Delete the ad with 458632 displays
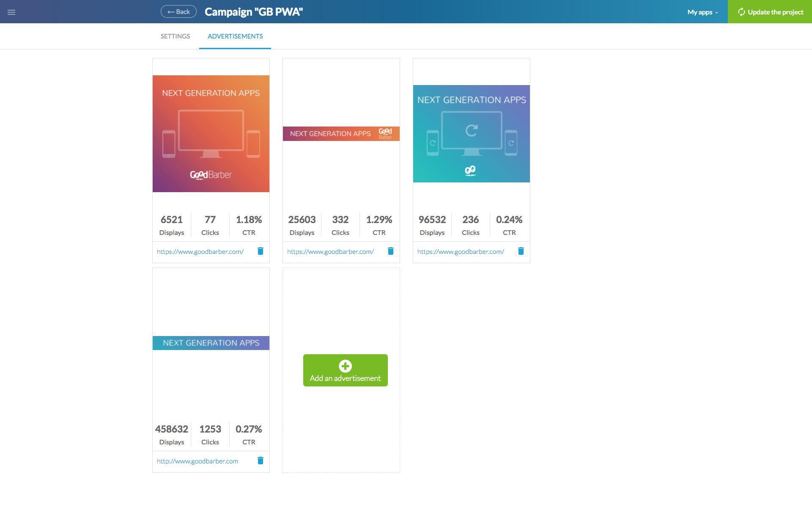This screenshot has width=812, height=532. 261,461
